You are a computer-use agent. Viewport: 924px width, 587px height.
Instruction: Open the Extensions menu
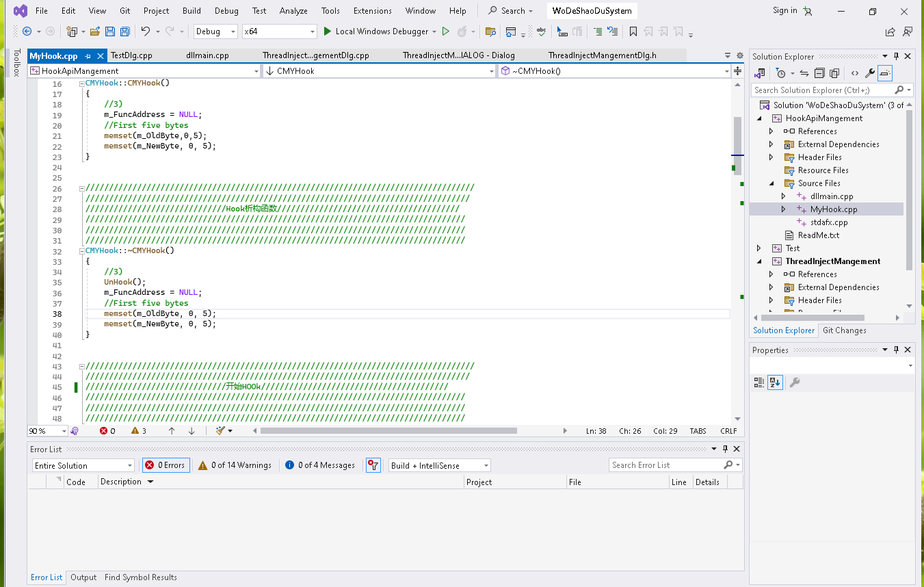click(373, 11)
